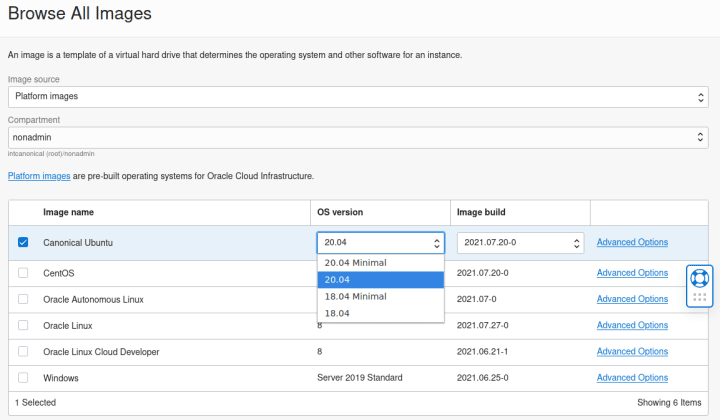
Task: Check the CentOS image checkbox
Action: pyautogui.click(x=24, y=273)
